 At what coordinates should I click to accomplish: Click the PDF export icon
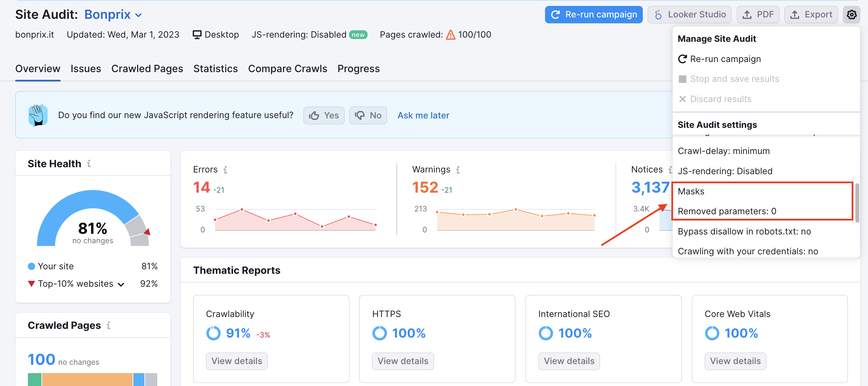click(748, 14)
